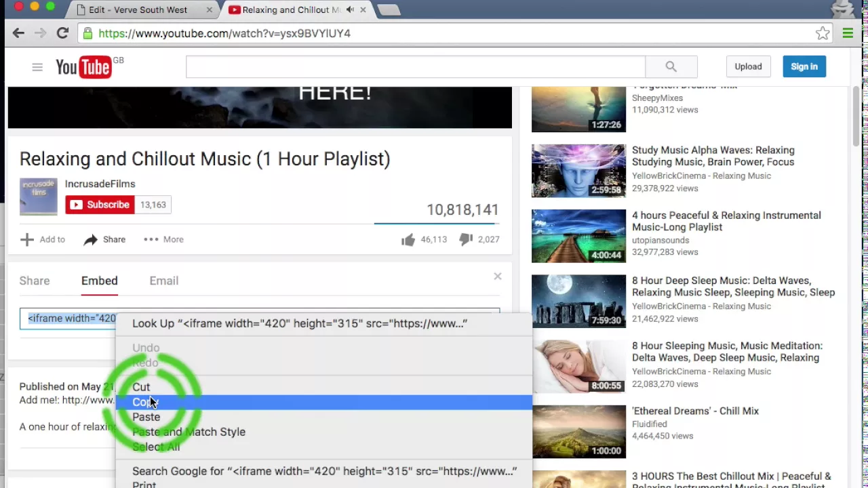Close the Relaxing and Chillout tab
The height and width of the screenshot is (488, 868).
point(363,9)
